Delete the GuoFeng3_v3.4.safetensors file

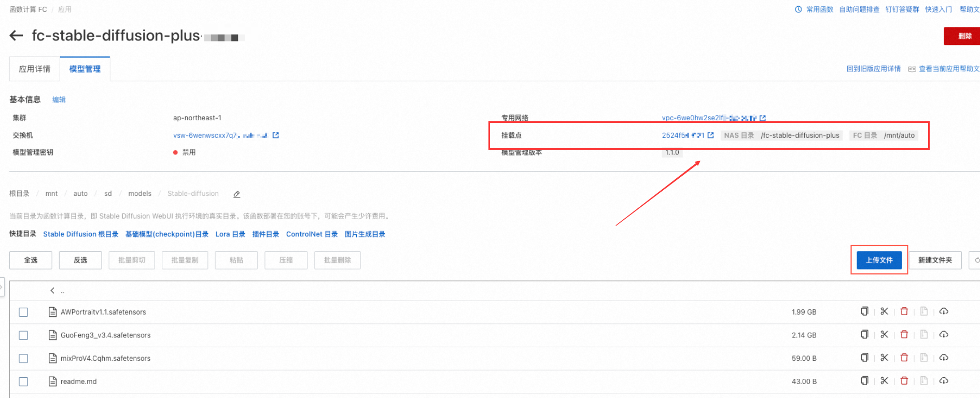(x=904, y=335)
